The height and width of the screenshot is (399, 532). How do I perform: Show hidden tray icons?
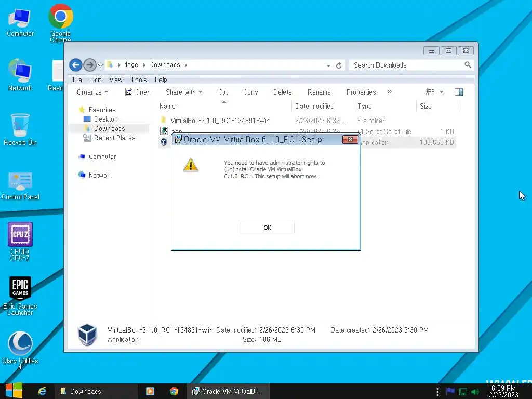437,392
